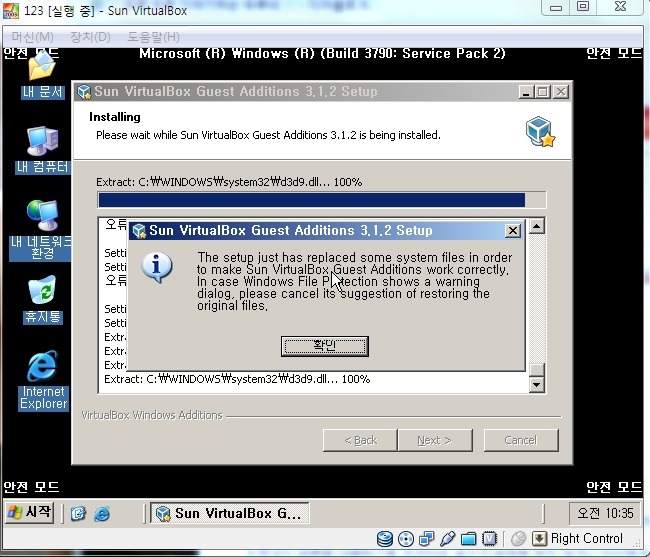Minimize the Sun VirtualBox host window
Image resolution: width=650 pixels, height=557 pixels.
point(556,7)
